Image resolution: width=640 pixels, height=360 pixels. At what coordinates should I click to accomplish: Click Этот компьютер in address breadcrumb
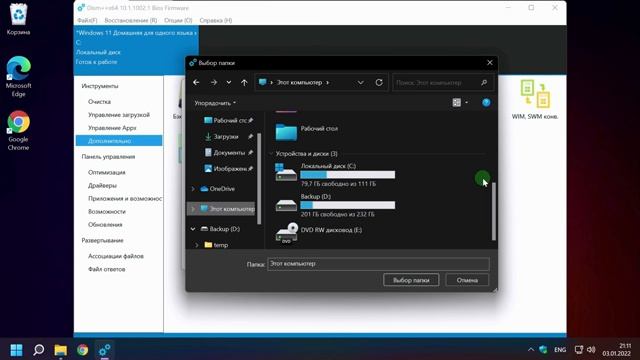tap(300, 82)
